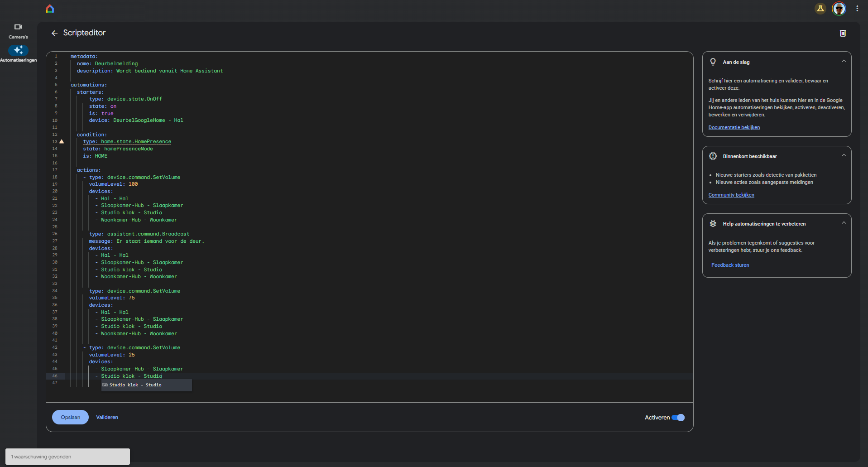Open the Community bekijken link

coord(731,195)
